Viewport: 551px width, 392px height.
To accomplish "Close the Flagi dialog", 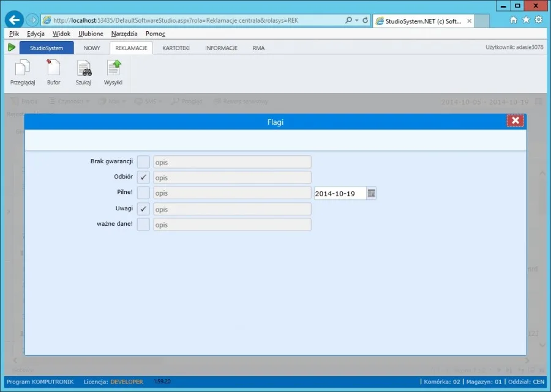I will (x=515, y=120).
